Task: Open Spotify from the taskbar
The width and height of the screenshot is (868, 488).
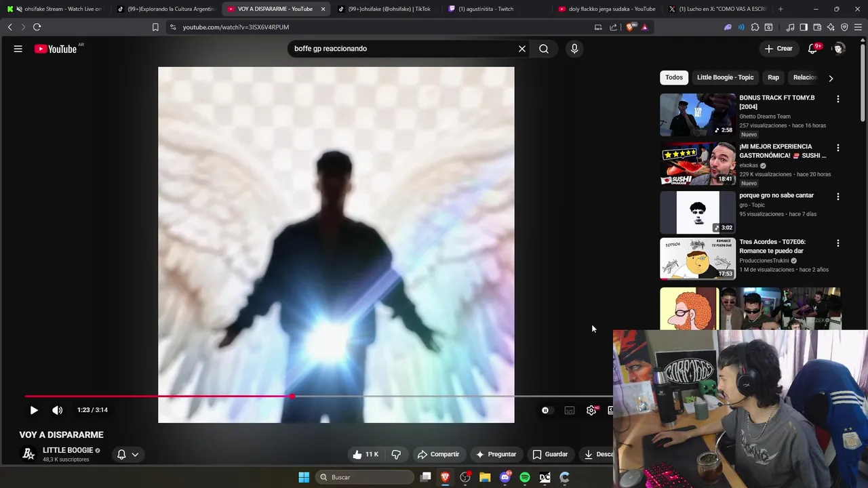Action: coord(525,477)
